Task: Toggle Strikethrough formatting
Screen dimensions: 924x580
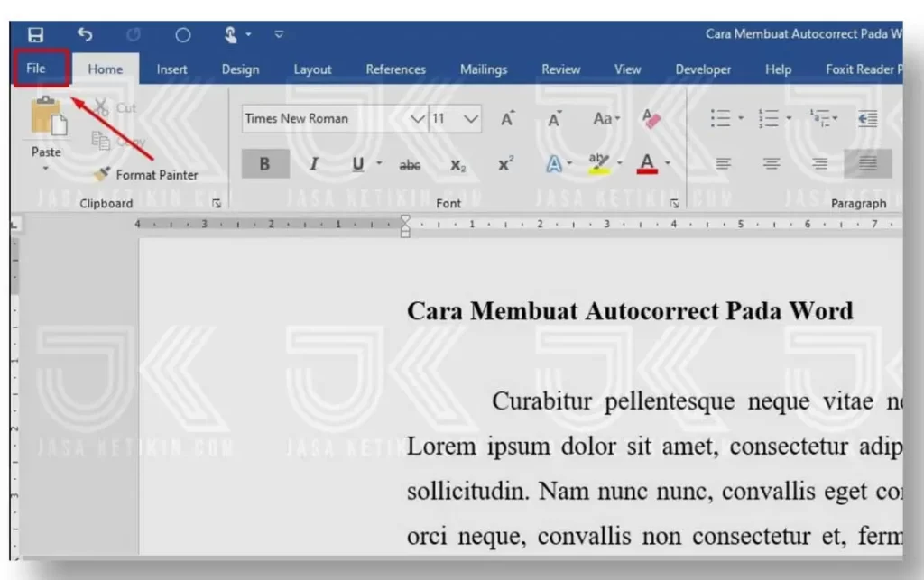Action: pos(410,165)
